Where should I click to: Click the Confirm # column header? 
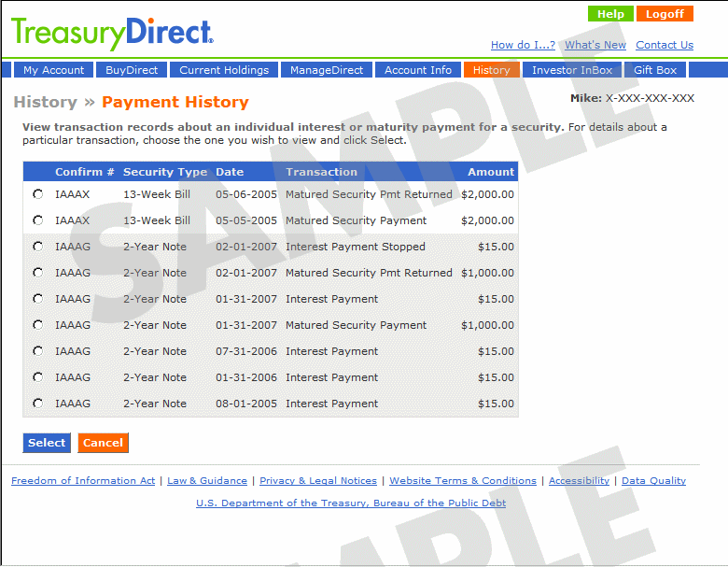coord(85,172)
